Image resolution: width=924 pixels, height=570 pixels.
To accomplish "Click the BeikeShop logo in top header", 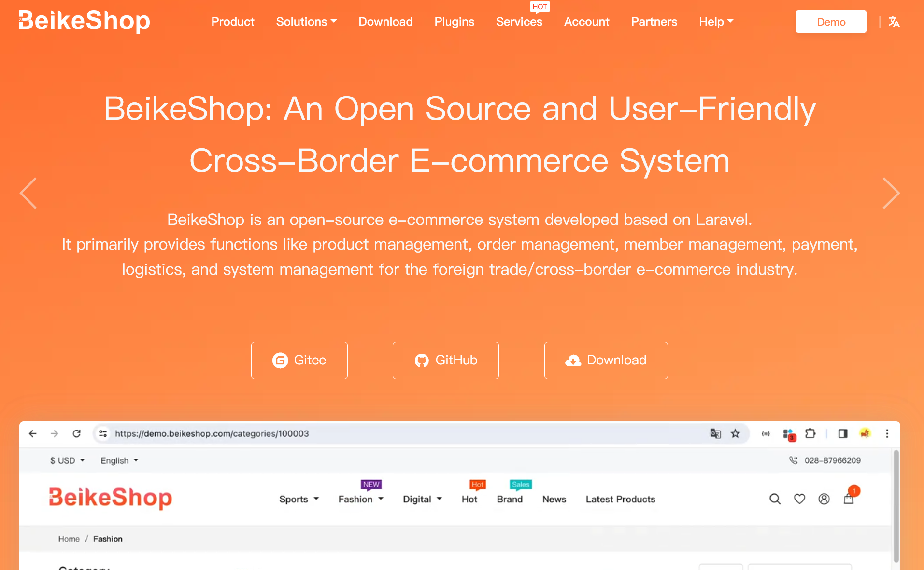I will (85, 21).
